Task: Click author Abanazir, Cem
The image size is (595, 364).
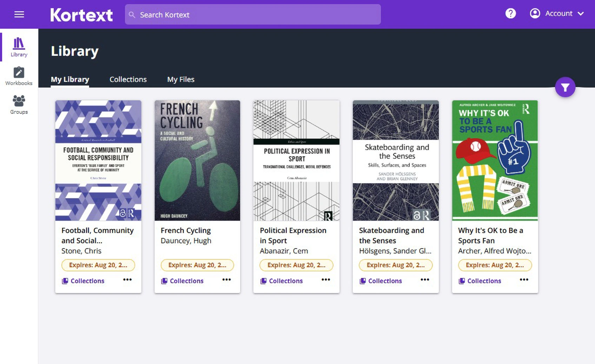Action: click(284, 251)
